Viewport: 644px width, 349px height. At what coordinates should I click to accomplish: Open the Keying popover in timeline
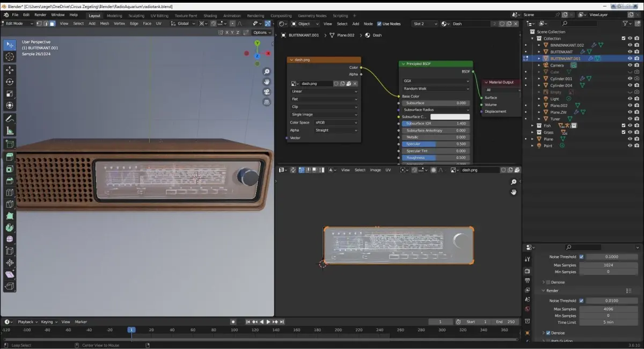pos(48,322)
